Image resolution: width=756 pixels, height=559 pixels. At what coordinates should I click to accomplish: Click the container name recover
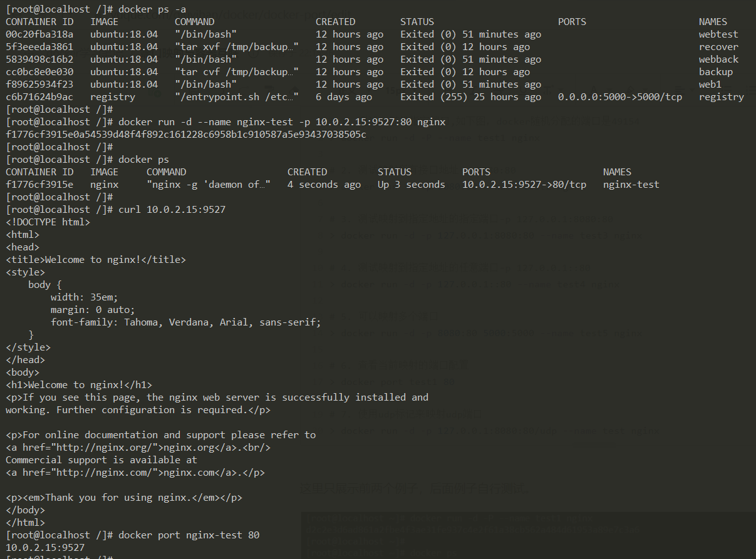pos(718,47)
